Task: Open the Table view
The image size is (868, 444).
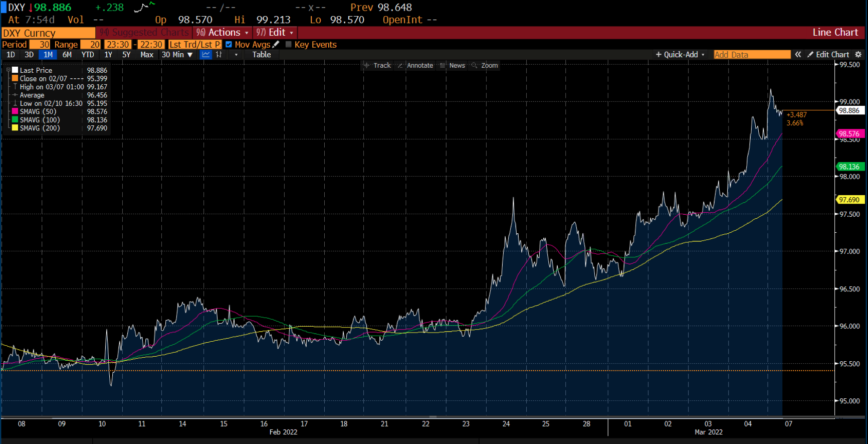Action: point(262,55)
